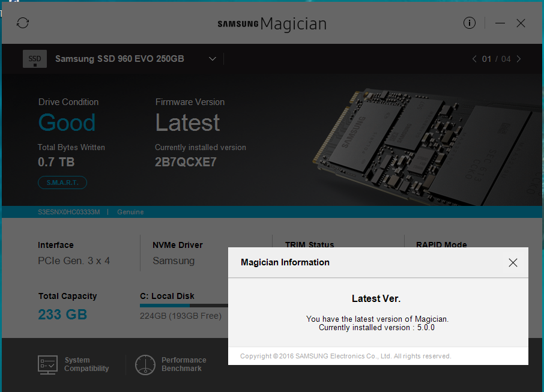Click the Latest Ver. dialog heading
Screen dimensions: 544x392
coord(376,299)
